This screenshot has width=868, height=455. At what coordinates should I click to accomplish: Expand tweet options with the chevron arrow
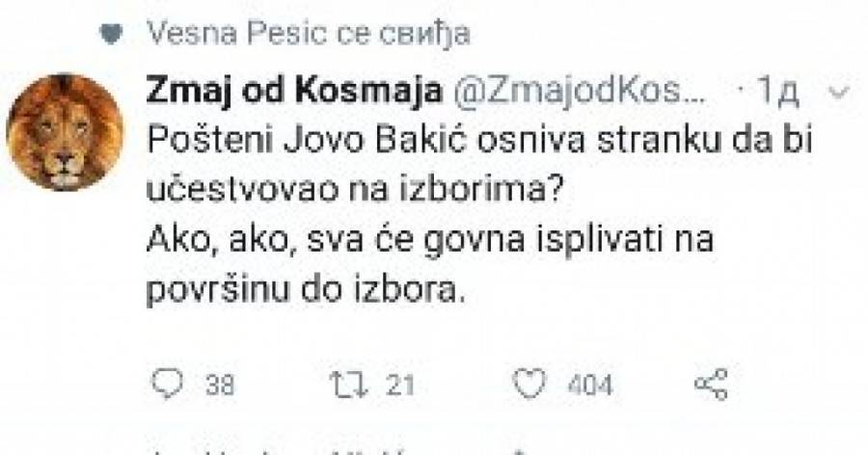(x=839, y=93)
